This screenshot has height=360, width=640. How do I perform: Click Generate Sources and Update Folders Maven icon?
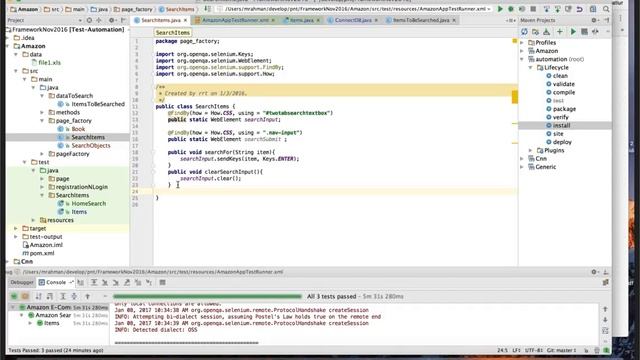pyautogui.click(x=535, y=32)
